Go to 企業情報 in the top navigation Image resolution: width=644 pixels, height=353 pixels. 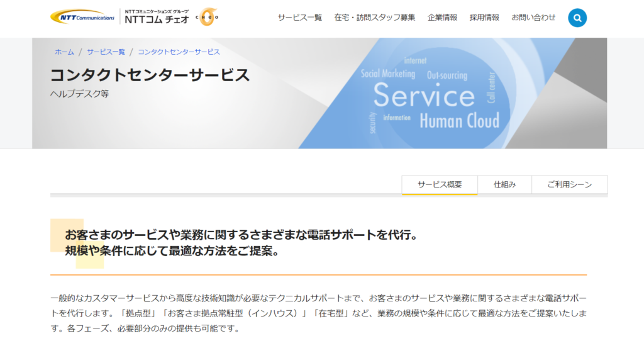442,18
